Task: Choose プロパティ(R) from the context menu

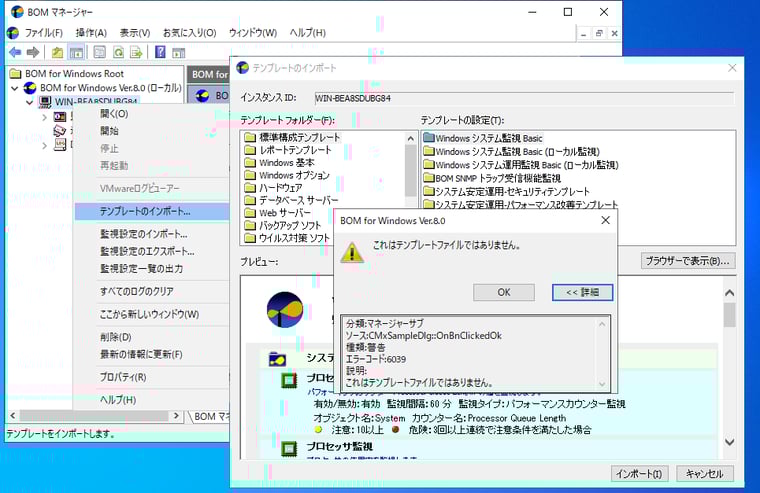Action: [x=152, y=377]
